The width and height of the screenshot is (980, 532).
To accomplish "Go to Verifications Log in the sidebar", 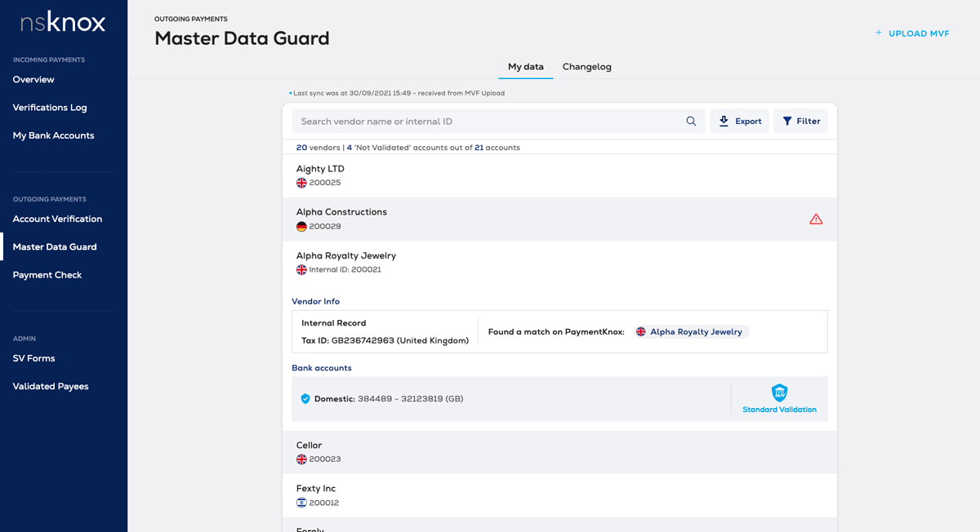I will [x=50, y=108].
